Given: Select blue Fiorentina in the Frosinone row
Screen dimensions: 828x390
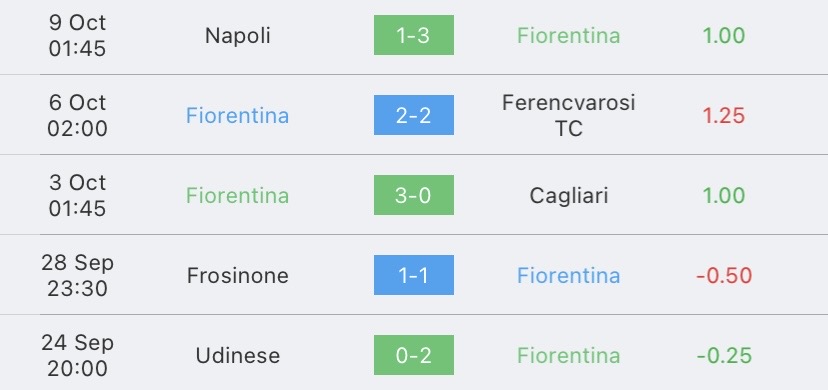Looking at the screenshot, I should click(x=569, y=275).
